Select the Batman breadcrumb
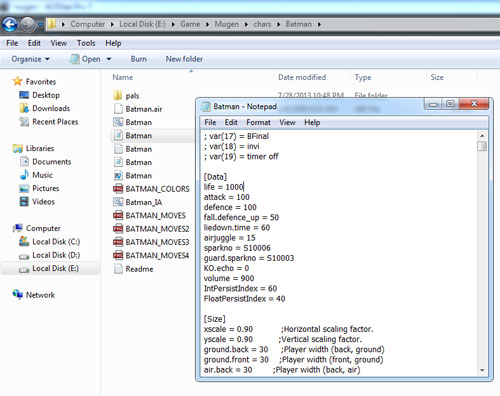500x396 pixels. tap(299, 24)
